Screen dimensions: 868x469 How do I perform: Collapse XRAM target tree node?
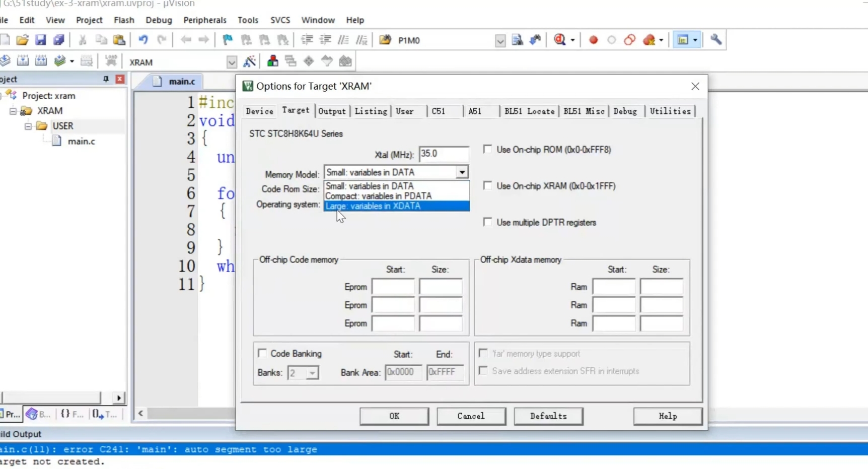pyautogui.click(x=13, y=111)
